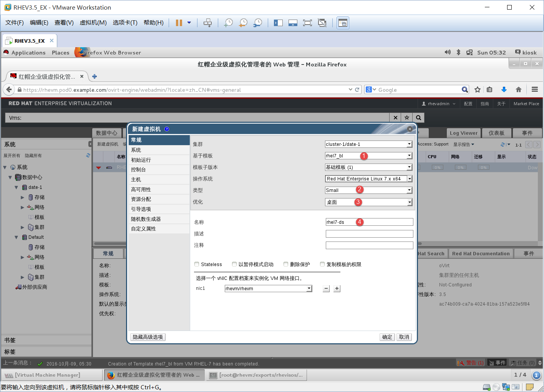Collapse date-1 data center tree node

16,187
